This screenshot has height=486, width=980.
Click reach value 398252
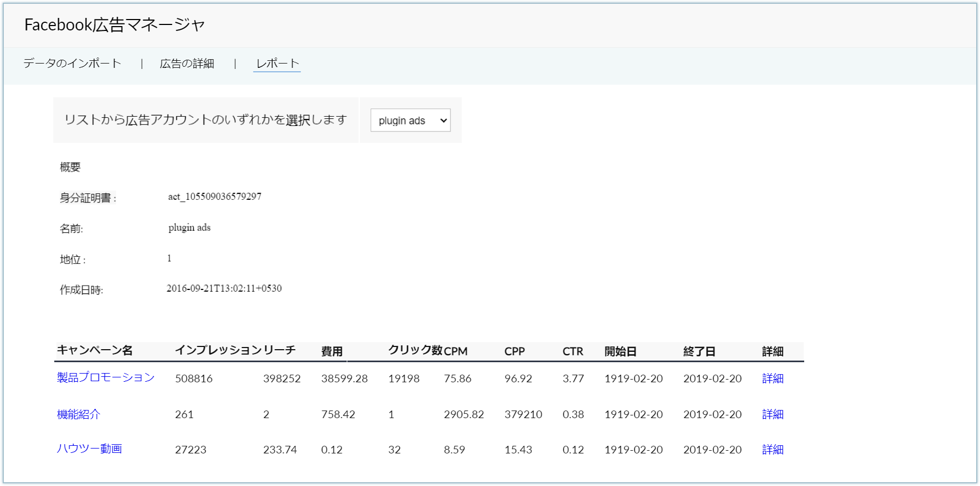point(282,378)
